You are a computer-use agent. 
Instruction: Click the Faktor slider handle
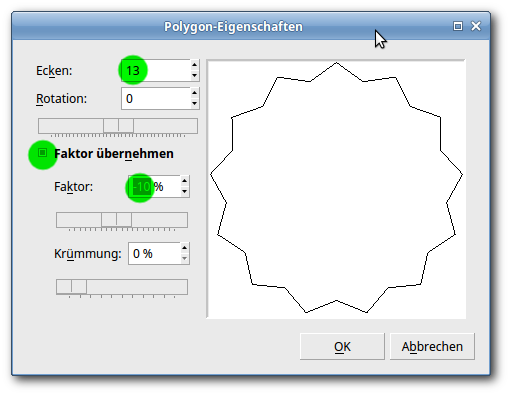(x=116, y=220)
